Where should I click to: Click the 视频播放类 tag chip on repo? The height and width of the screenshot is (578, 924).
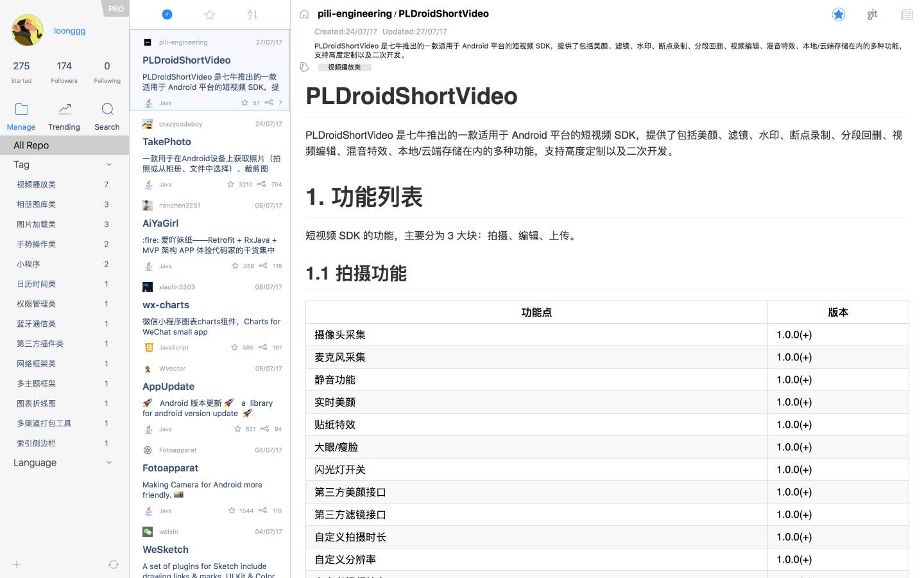[345, 67]
